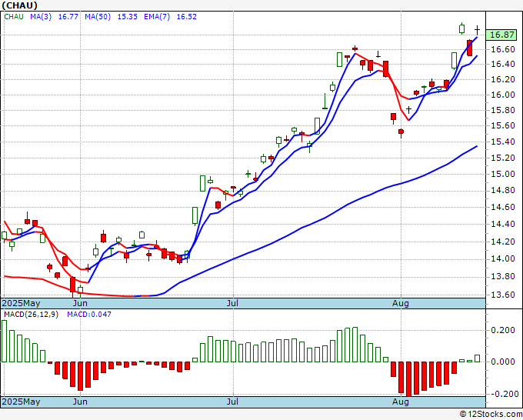The width and height of the screenshot is (523, 420).
Task: Select the 16.77 MA(3) value
Action: point(68,17)
